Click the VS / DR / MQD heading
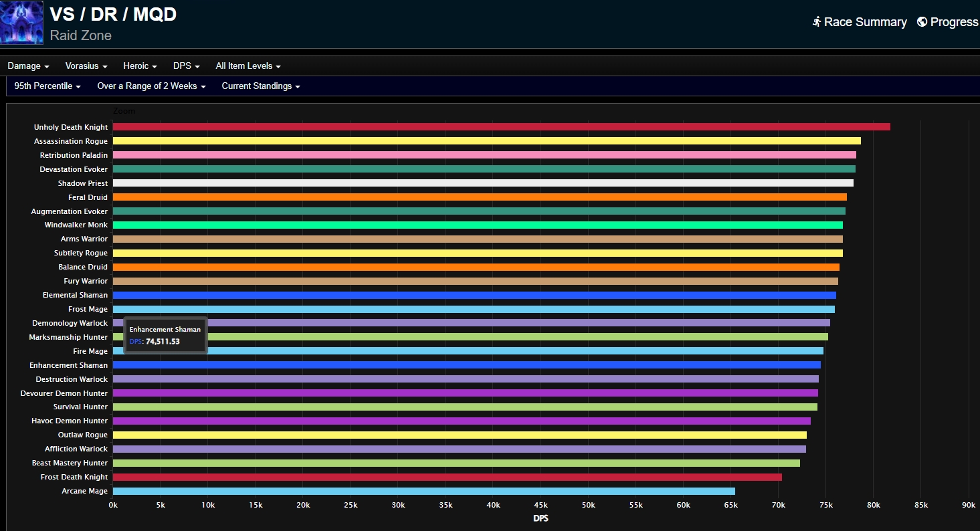Image resolution: width=980 pixels, height=531 pixels. [x=113, y=14]
